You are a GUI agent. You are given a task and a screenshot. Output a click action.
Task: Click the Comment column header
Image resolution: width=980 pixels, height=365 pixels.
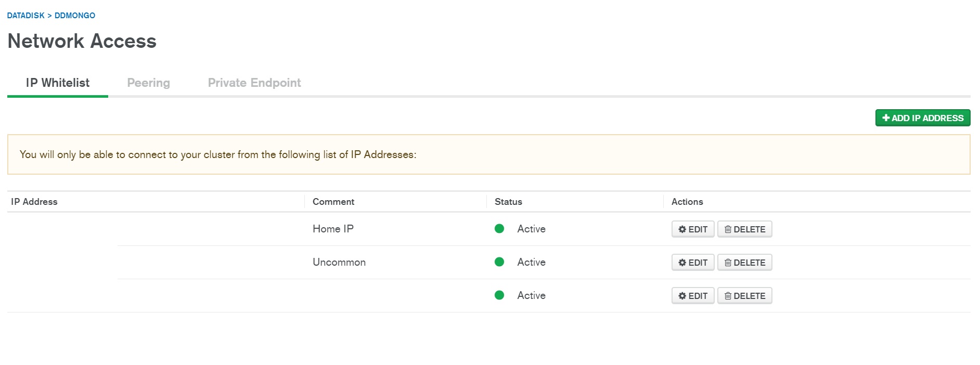click(x=333, y=202)
